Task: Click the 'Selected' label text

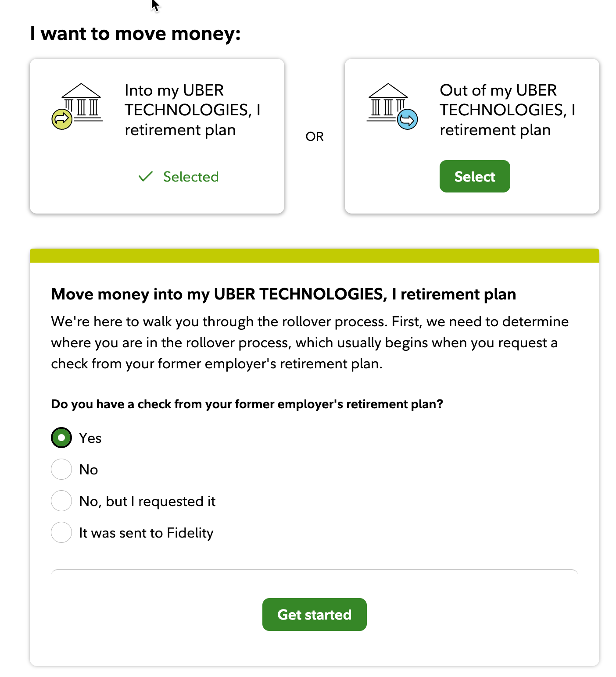Action: coord(190,177)
